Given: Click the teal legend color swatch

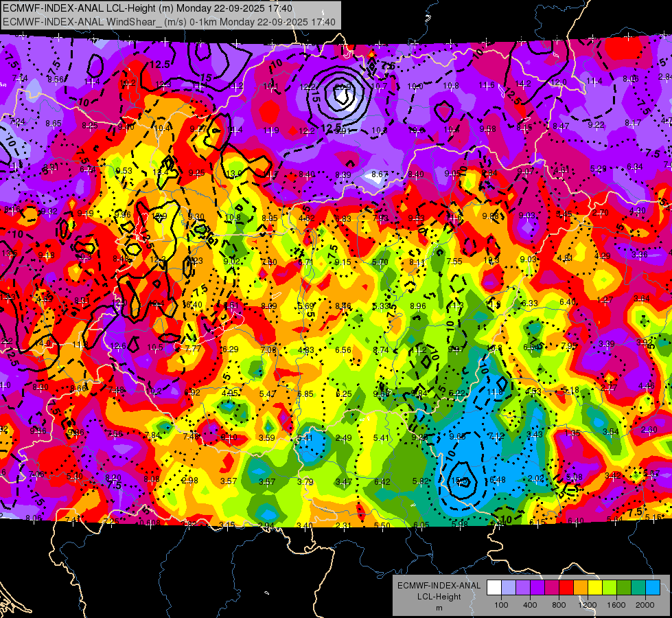Looking at the screenshot, I should pos(638,588).
